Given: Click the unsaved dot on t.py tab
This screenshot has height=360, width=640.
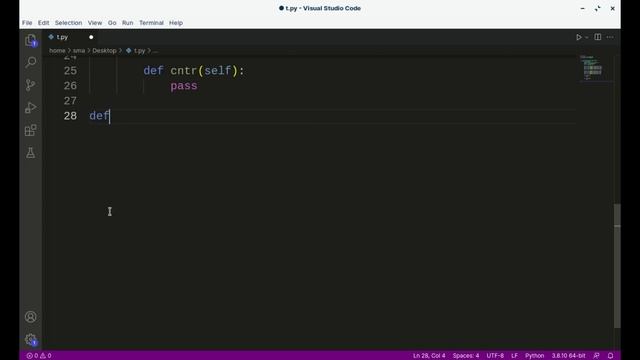Looking at the screenshot, I should (x=91, y=37).
